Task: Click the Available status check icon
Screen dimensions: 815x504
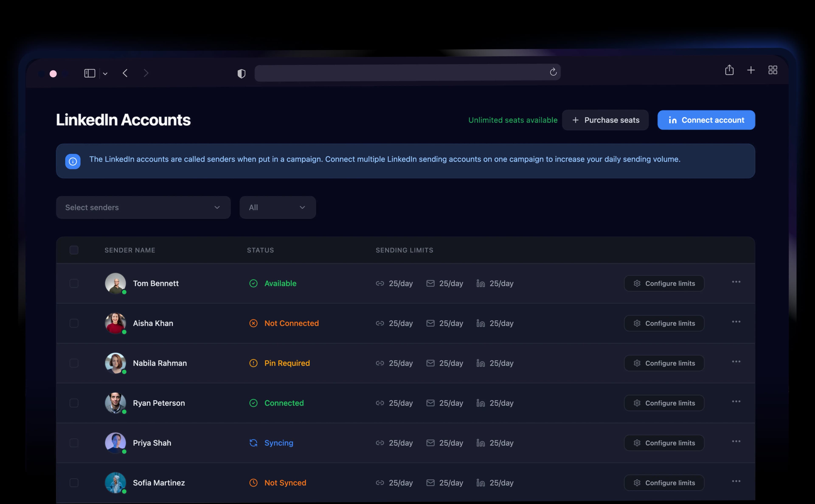Action: point(253,283)
